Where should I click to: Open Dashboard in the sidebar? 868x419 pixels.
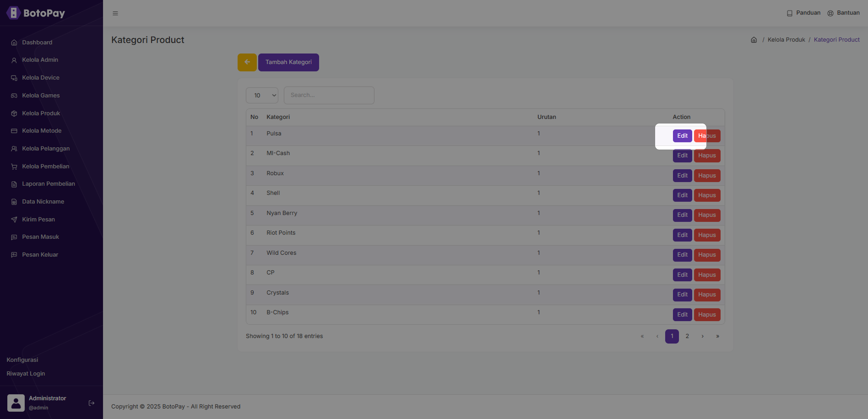[37, 43]
